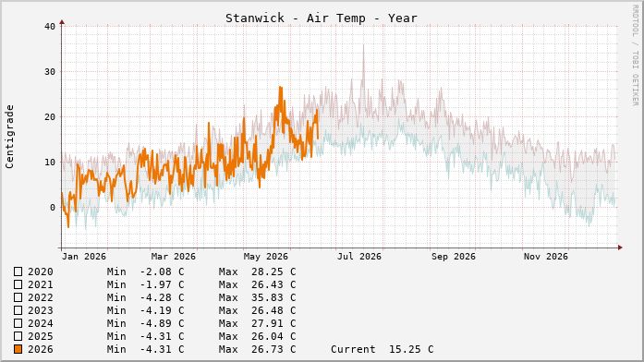Click the orange 2026 peak in late May
Image resolution: width=644 pixels, height=362 pixels.
pos(281,88)
